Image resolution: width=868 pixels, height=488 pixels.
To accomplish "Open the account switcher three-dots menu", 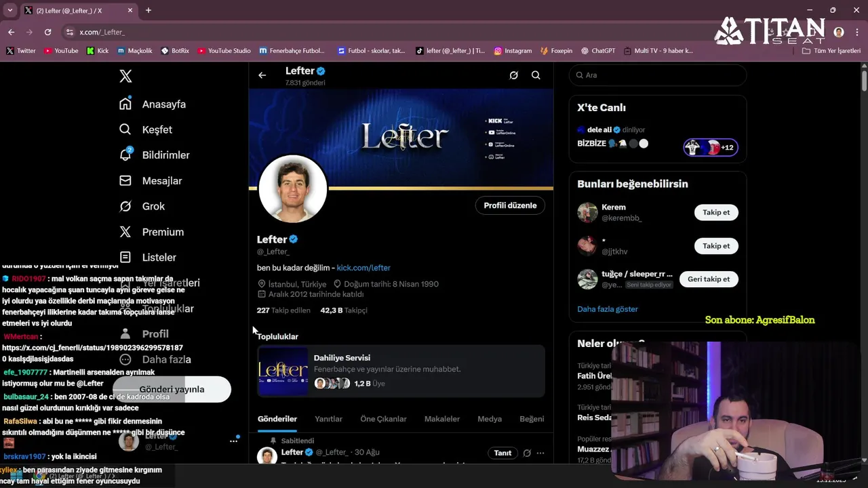I will pos(233,441).
